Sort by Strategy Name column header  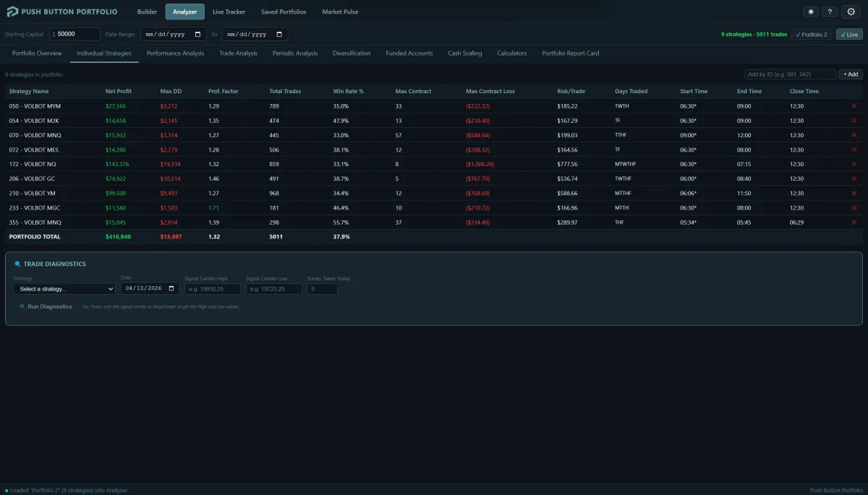tap(29, 92)
